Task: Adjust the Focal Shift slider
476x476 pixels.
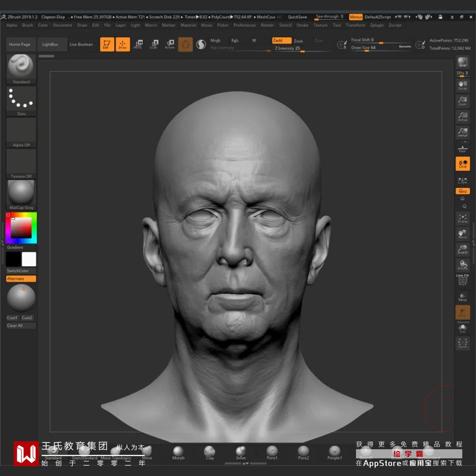Action: coord(382,40)
